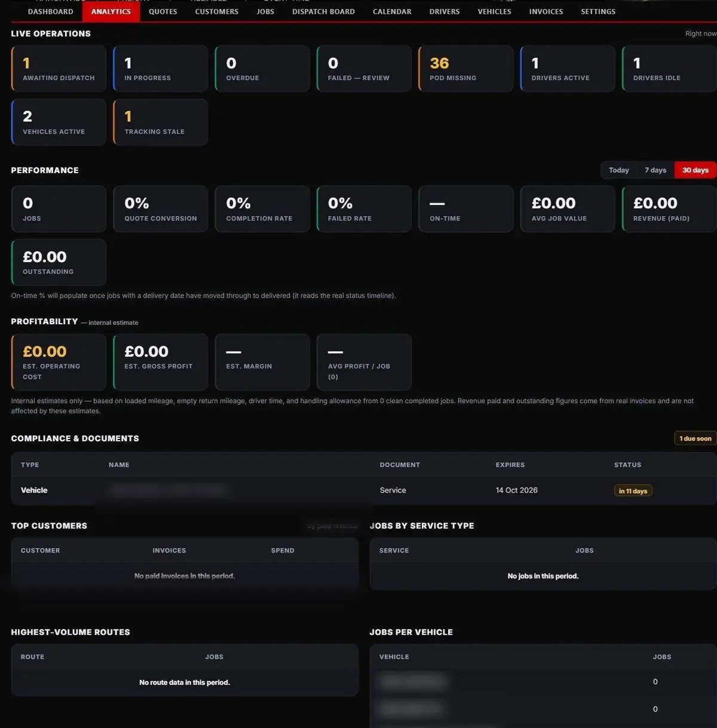The height and width of the screenshot is (728, 717).
Task: Open the Tracking Stale card
Action: [x=160, y=122]
